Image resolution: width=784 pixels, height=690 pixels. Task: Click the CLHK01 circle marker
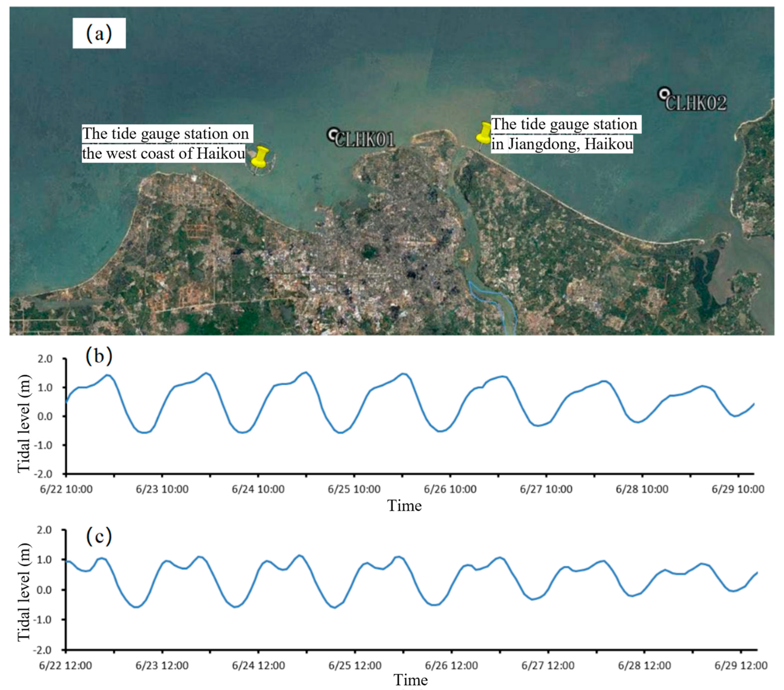coord(333,134)
